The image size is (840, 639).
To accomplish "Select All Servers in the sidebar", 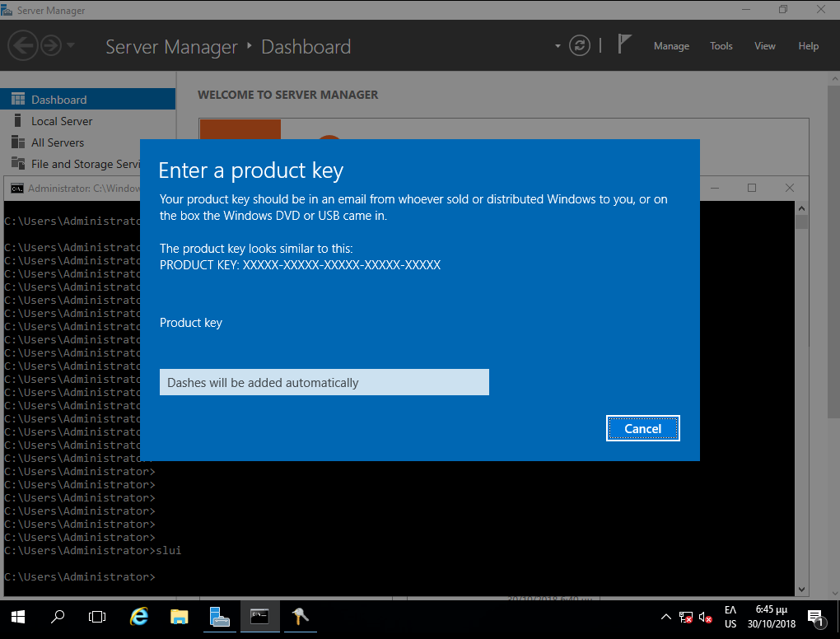I will (58, 142).
